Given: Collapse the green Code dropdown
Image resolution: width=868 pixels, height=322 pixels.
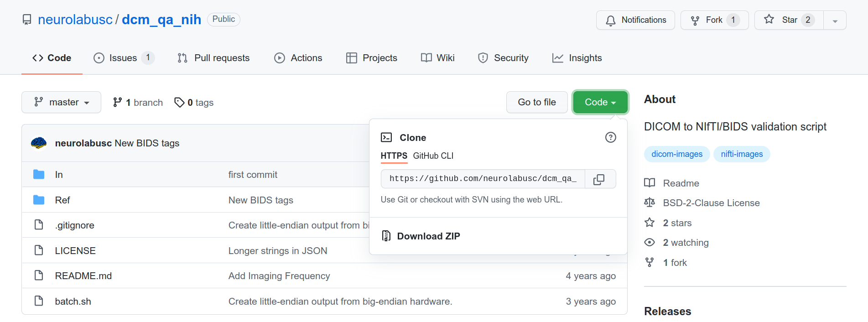Looking at the screenshot, I should 600,102.
